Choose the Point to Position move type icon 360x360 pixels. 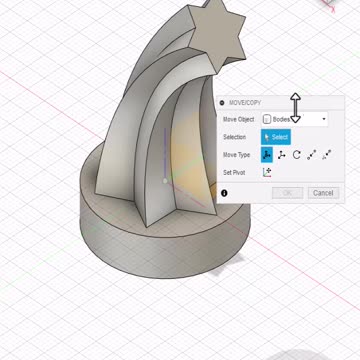tap(327, 155)
